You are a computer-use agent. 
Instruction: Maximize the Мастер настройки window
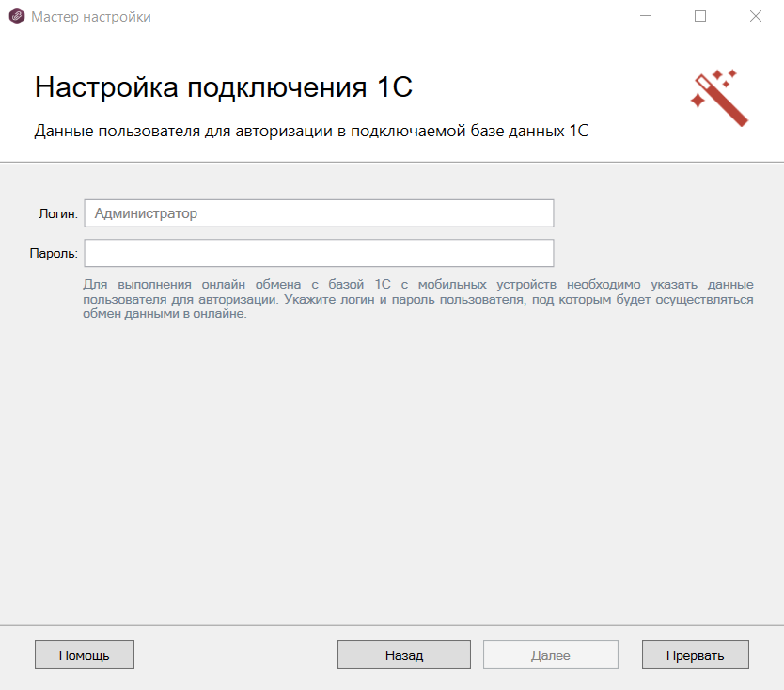(700, 16)
